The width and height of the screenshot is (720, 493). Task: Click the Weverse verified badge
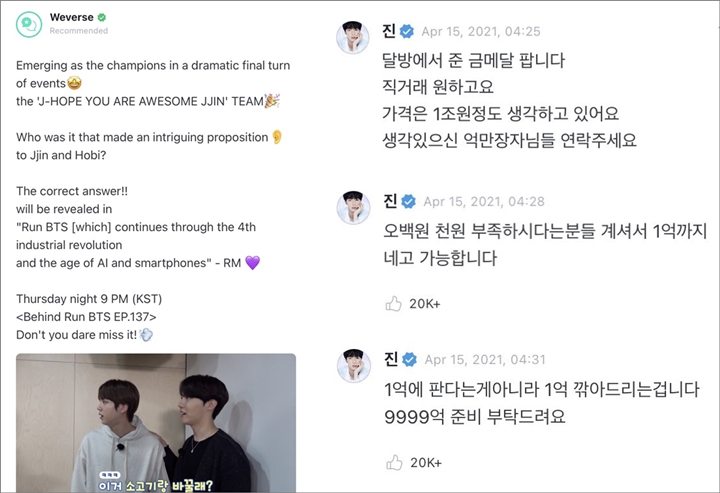click(102, 17)
